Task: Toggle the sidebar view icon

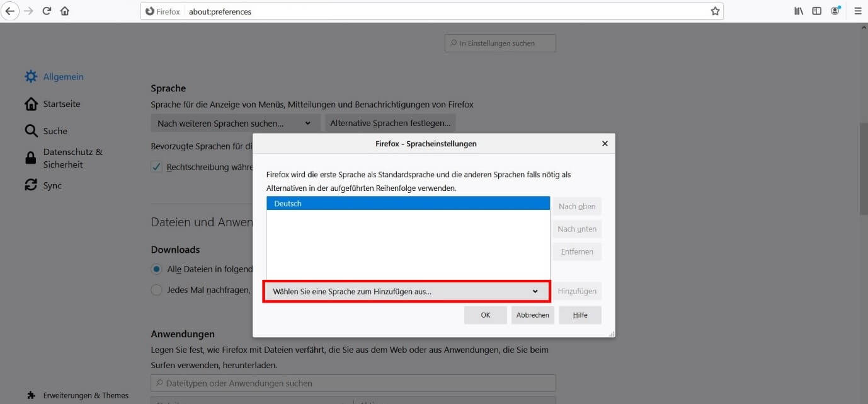Action: pos(817,11)
